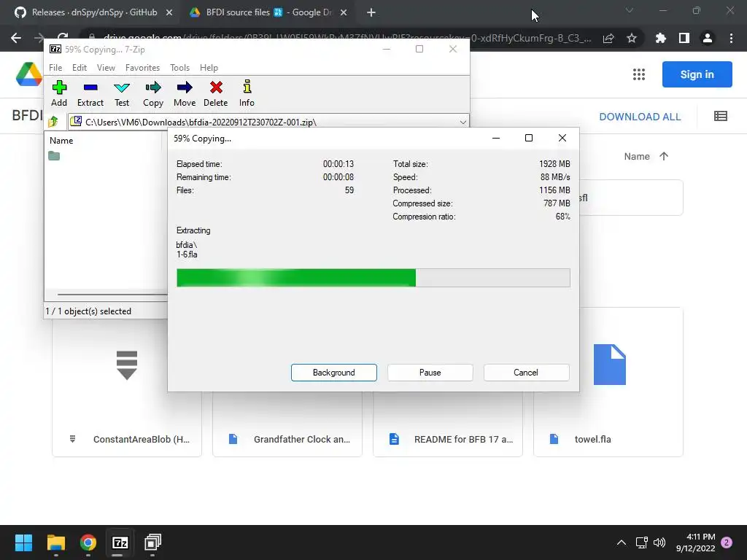Sort Drive files by Name

click(637, 156)
